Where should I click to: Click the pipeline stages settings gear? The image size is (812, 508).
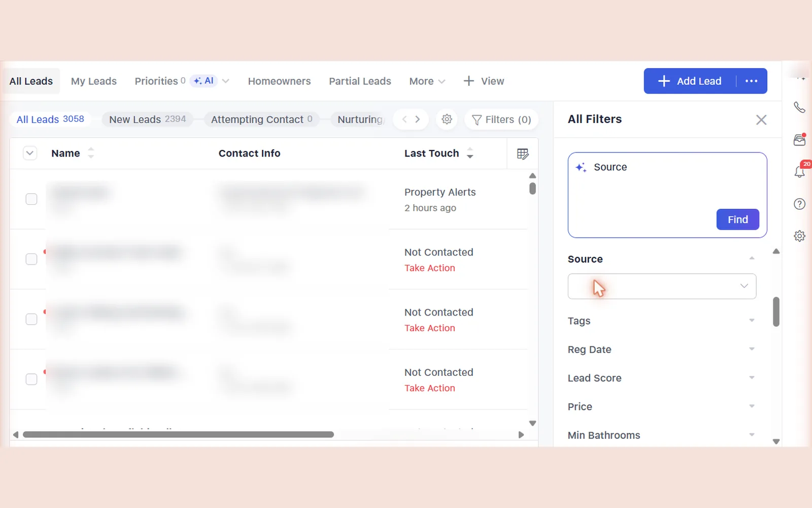click(447, 119)
